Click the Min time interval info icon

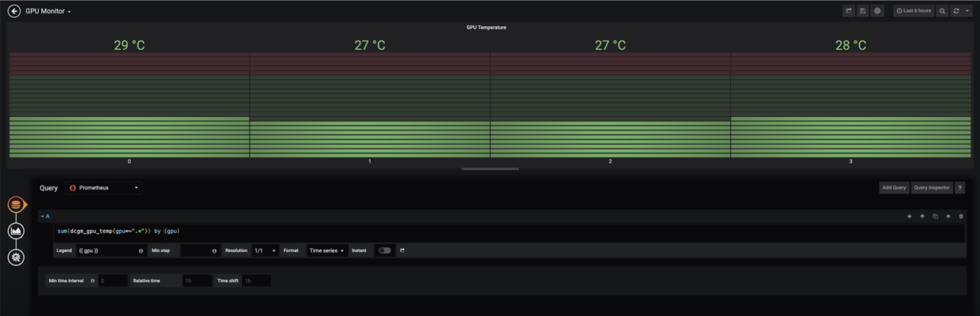click(x=92, y=280)
